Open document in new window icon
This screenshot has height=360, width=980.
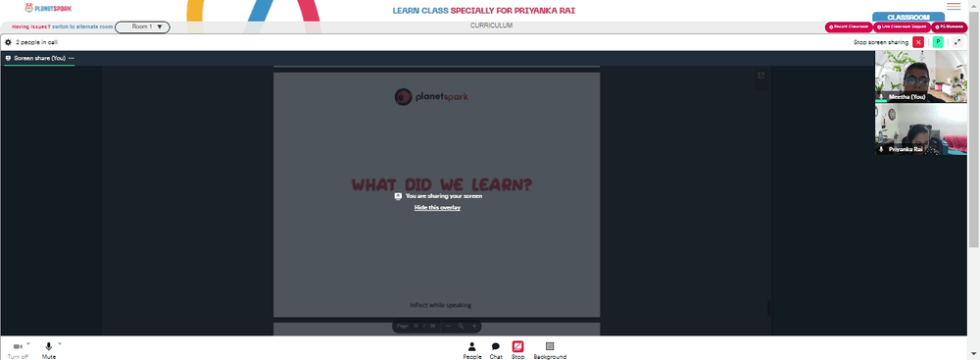point(760,76)
